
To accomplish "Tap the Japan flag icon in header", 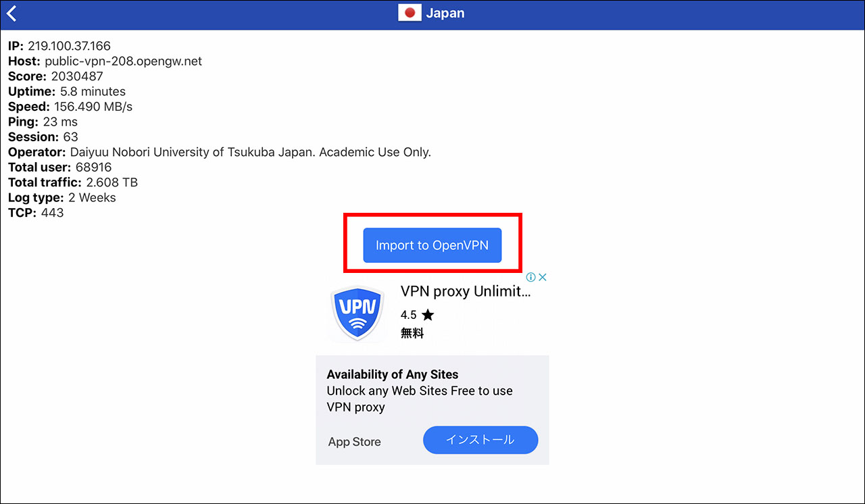I will [410, 13].
